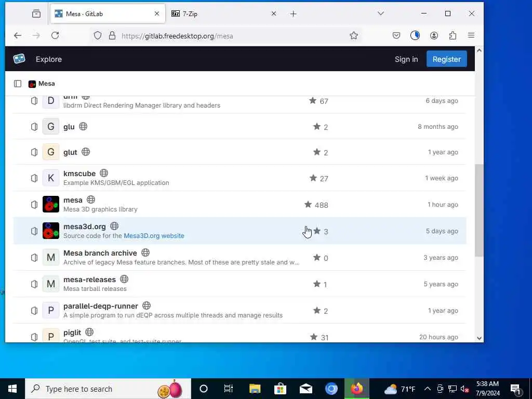The image size is (532, 399).
Task: Open the Mesa branch archive avatar
Action: (51, 257)
